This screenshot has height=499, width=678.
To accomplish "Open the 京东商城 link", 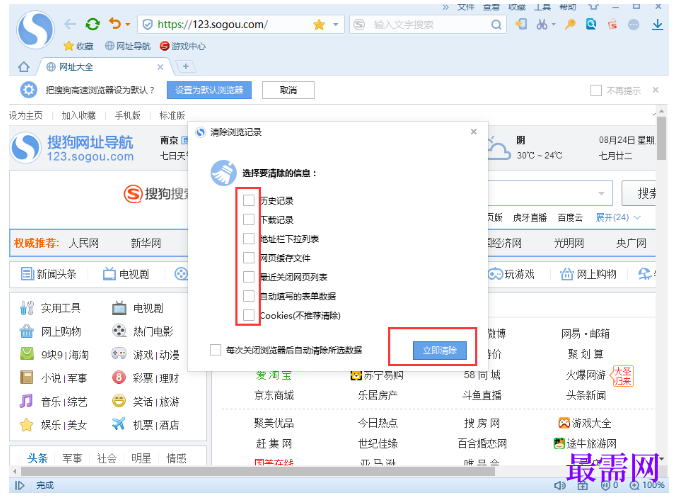I will pyautogui.click(x=274, y=395).
